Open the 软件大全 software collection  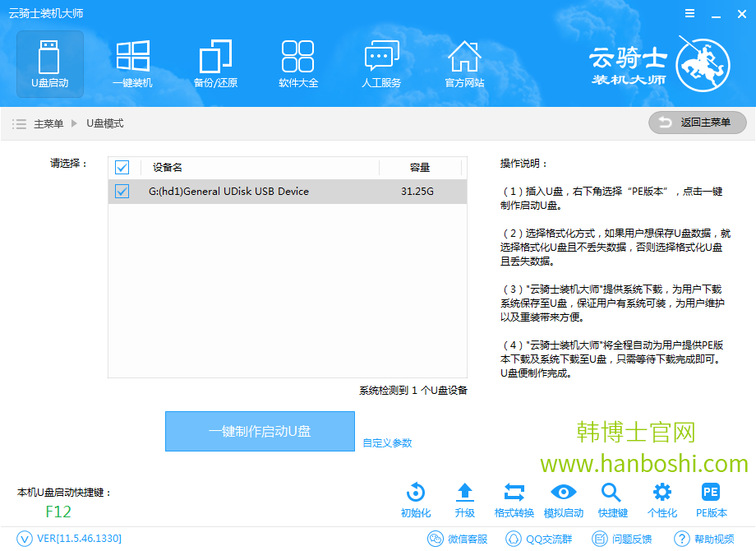point(297,64)
